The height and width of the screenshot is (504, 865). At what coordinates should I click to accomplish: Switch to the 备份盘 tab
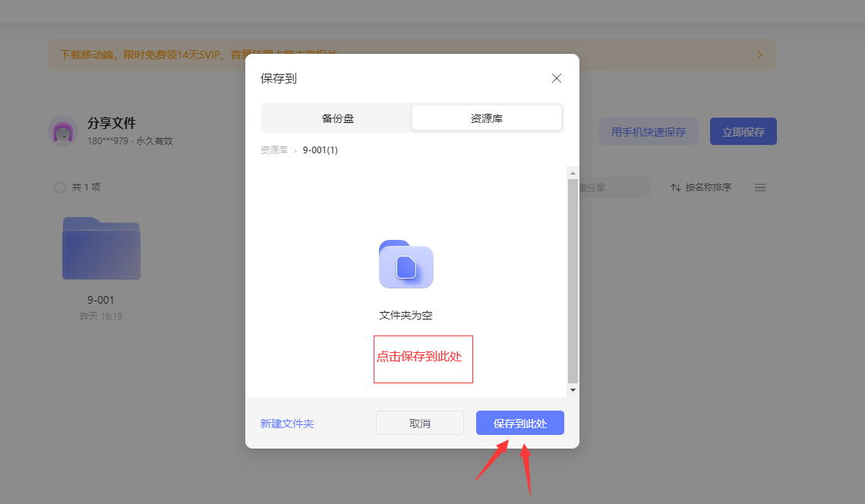[337, 118]
